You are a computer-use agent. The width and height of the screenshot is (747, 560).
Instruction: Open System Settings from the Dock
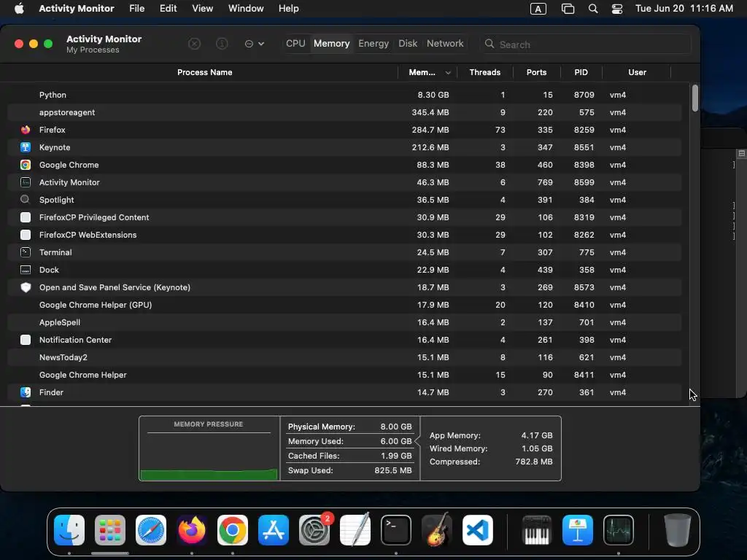pyautogui.click(x=314, y=530)
